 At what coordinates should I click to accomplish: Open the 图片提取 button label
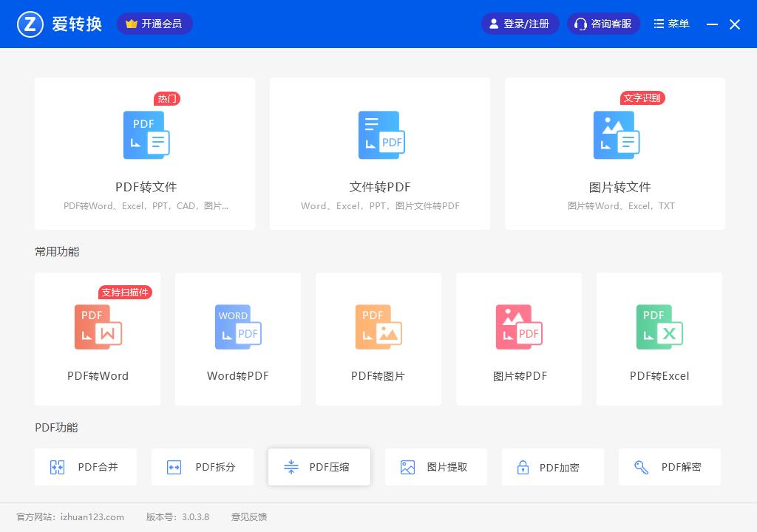pyautogui.click(x=447, y=467)
